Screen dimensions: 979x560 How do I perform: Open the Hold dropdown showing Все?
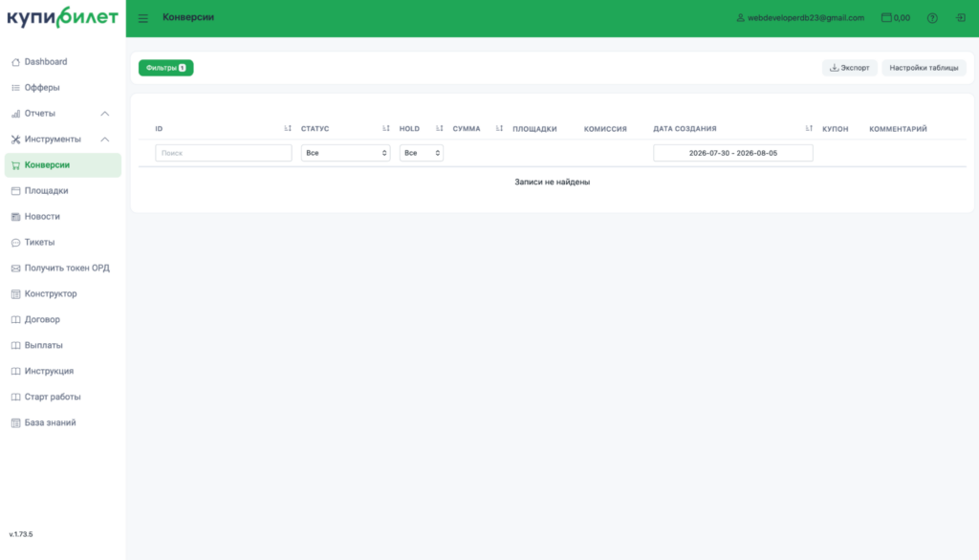point(422,153)
